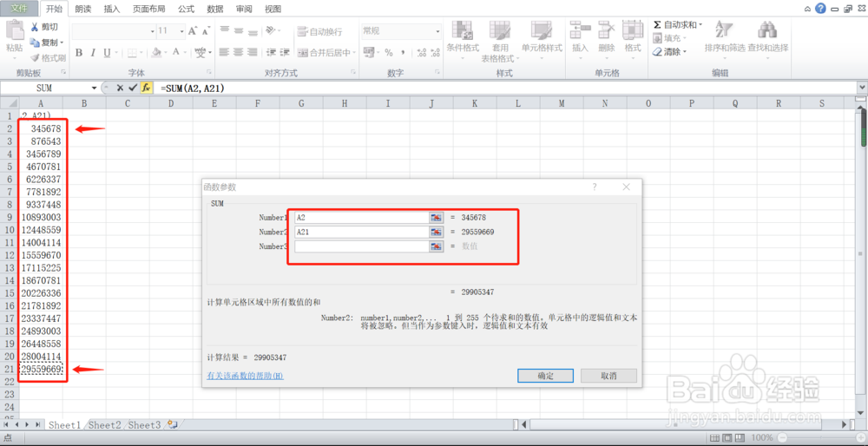Switch to the 审阅 ribbon tab
The image size is (868, 446).
[244, 9]
